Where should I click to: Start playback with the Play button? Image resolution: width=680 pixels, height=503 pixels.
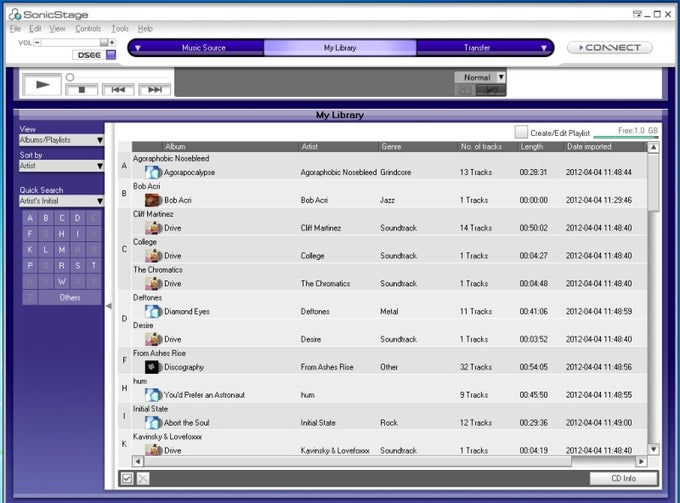pos(42,85)
